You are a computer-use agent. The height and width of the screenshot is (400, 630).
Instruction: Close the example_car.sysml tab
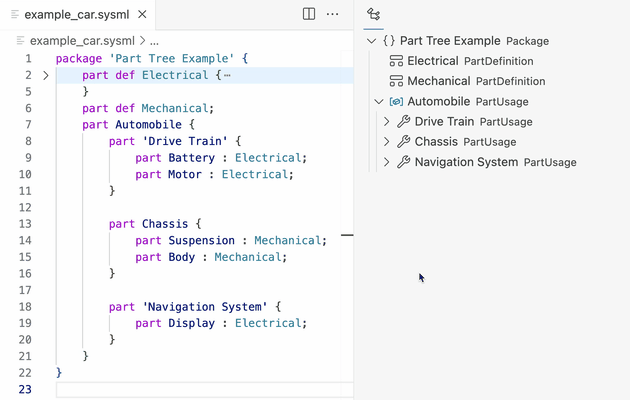click(x=141, y=15)
